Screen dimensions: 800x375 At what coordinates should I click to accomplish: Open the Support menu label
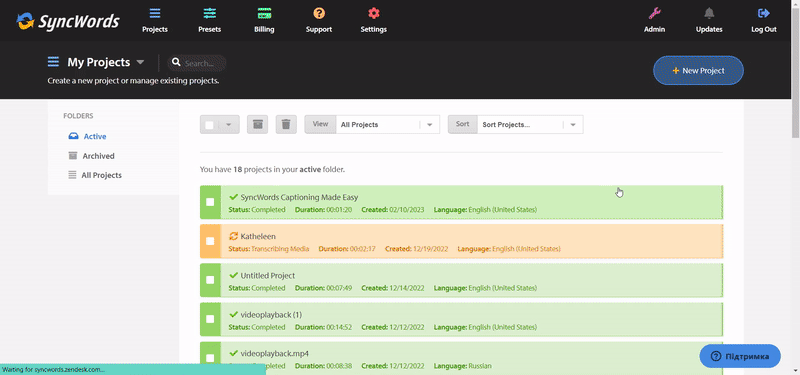point(319,30)
